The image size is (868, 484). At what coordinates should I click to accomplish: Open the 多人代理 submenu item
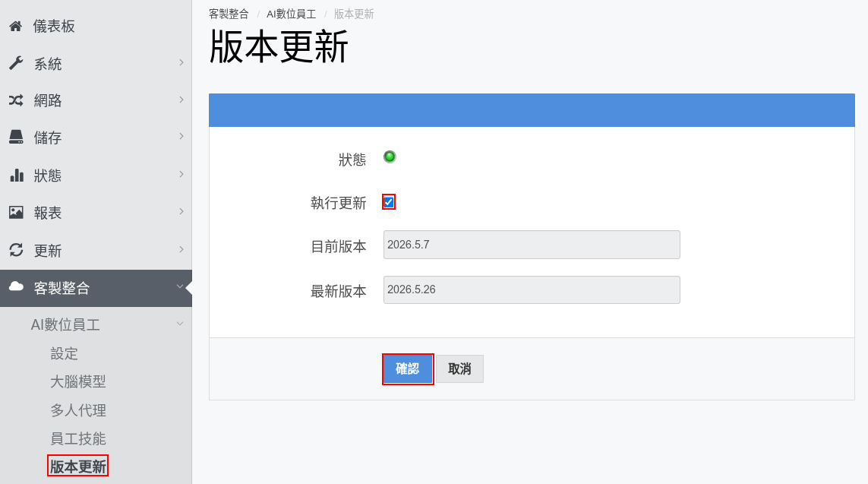(78, 410)
